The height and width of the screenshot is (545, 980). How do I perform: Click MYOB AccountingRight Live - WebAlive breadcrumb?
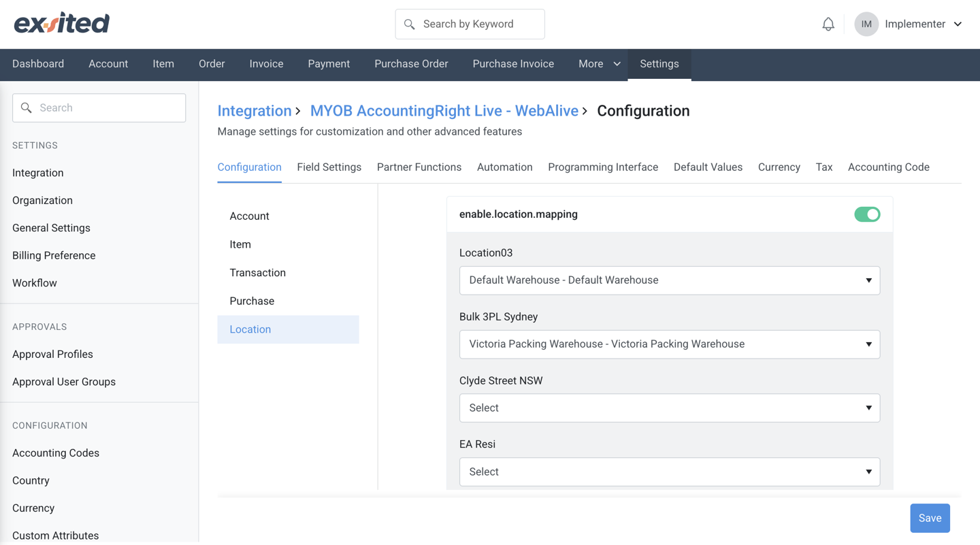tap(444, 111)
